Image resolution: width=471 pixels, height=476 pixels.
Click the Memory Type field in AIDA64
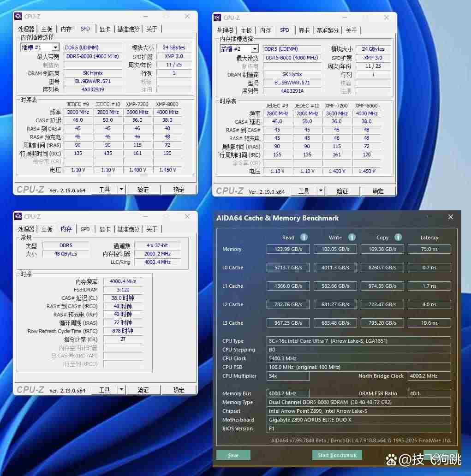358,402
